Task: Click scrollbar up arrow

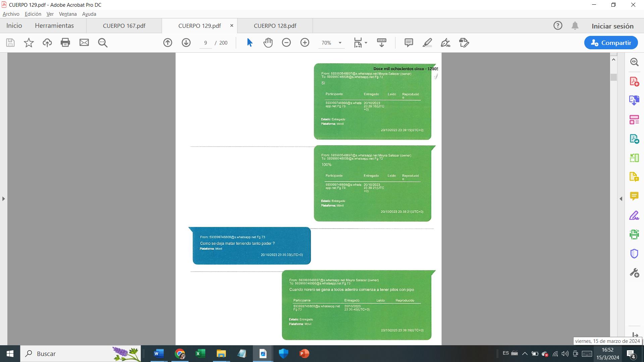Action: 613,60
